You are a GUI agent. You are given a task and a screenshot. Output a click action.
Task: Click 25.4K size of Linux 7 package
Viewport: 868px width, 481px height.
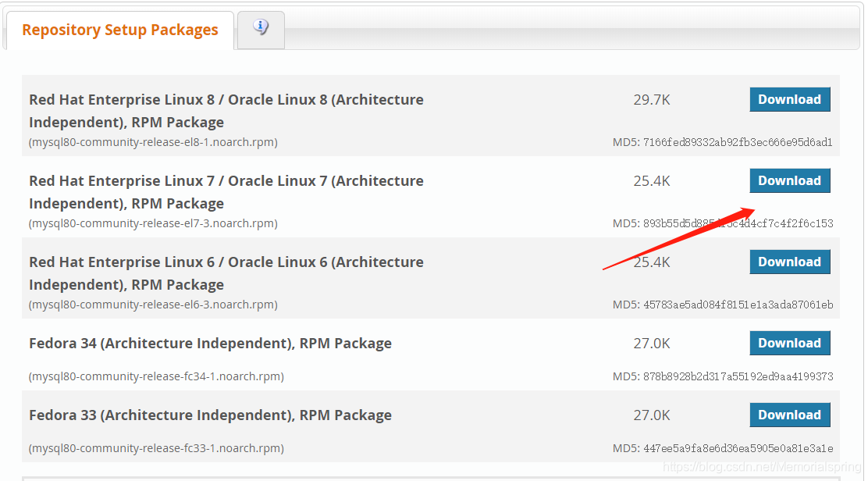pyautogui.click(x=652, y=181)
